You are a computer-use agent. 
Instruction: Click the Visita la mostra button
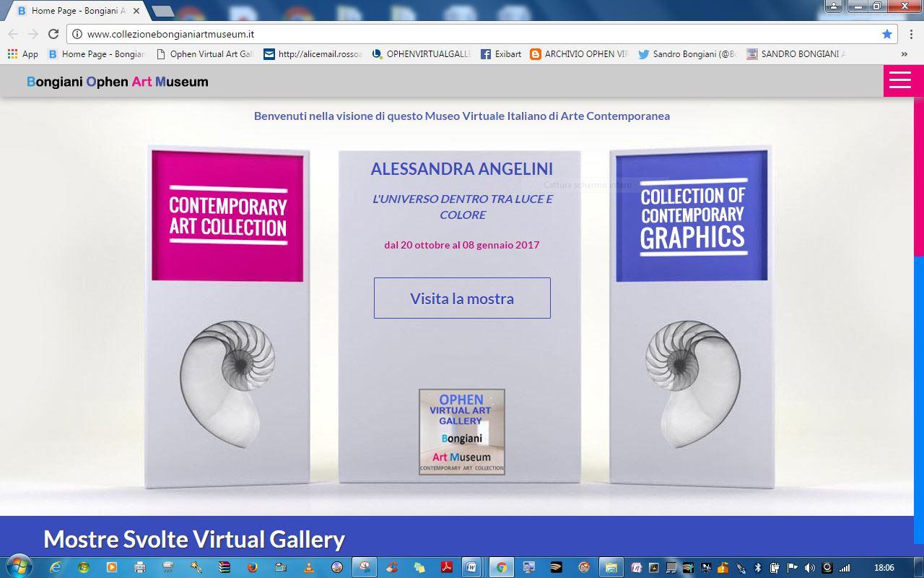coord(462,298)
